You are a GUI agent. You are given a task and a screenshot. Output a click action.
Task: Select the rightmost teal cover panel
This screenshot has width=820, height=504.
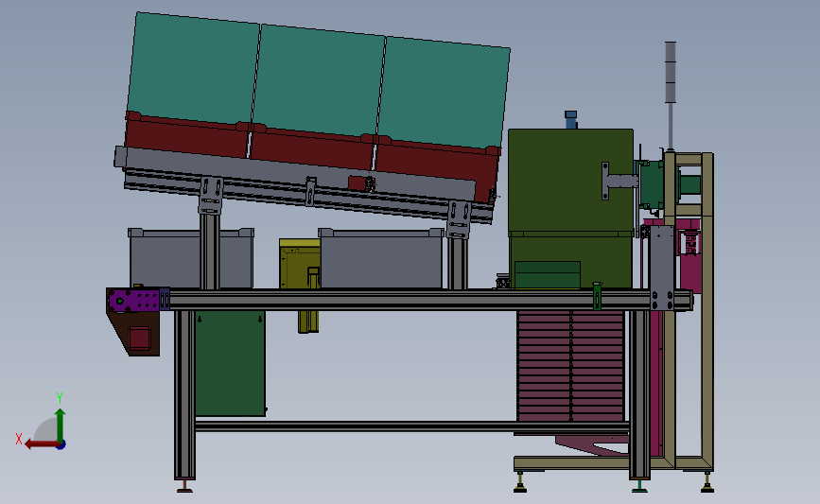pos(444,92)
